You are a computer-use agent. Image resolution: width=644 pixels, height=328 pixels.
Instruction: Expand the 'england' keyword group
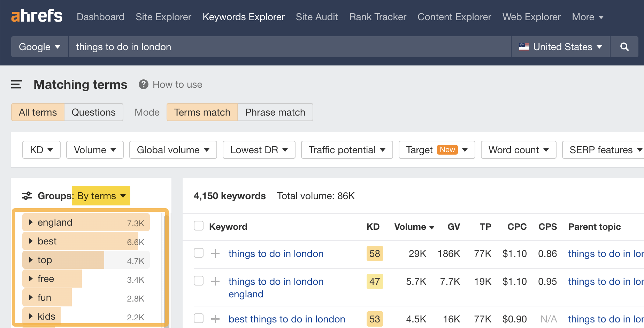[31, 222]
